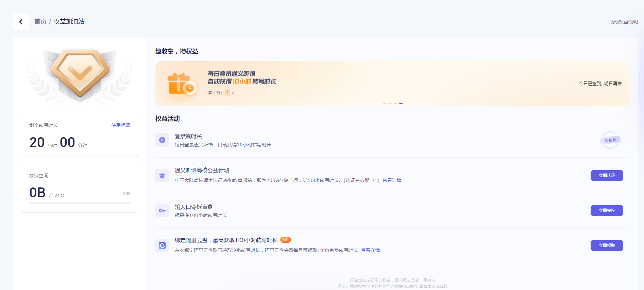The height and width of the screenshot is (290, 644).
Task: Click the clock icon beside 登录赢时长
Action: pyautogui.click(x=162, y=140)
